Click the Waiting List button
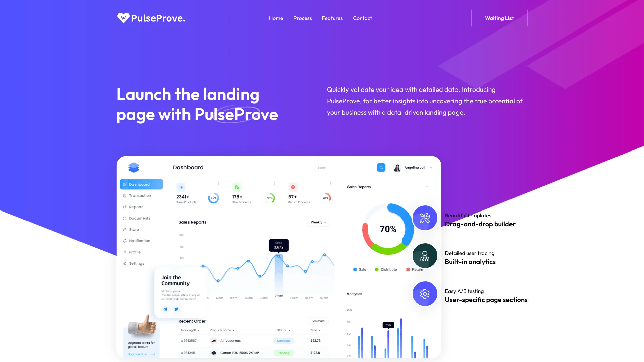This screenshot has height=362, width=644. 499,18
